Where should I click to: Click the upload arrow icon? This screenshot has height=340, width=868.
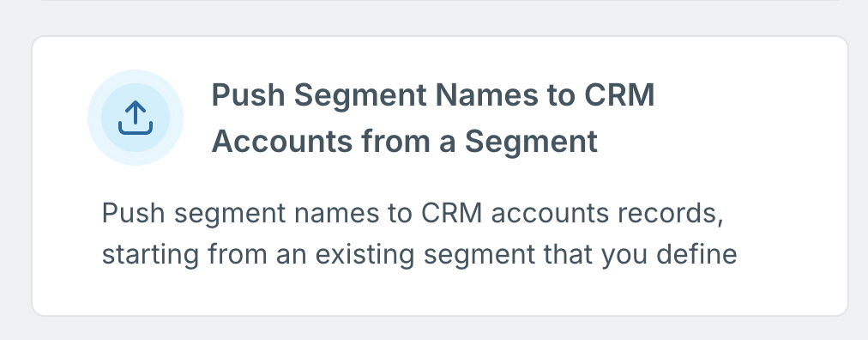135,118
